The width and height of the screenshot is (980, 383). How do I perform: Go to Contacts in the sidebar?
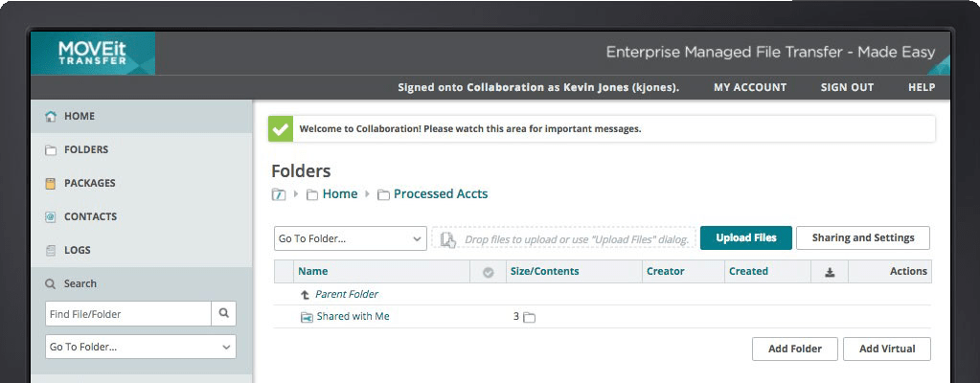pos(90,216)
